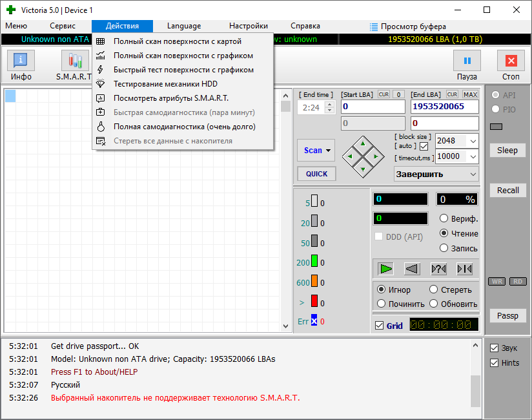Click the buffer view list icon
The width and height of the screenshot is (532, 420).
tap(374, 27)
